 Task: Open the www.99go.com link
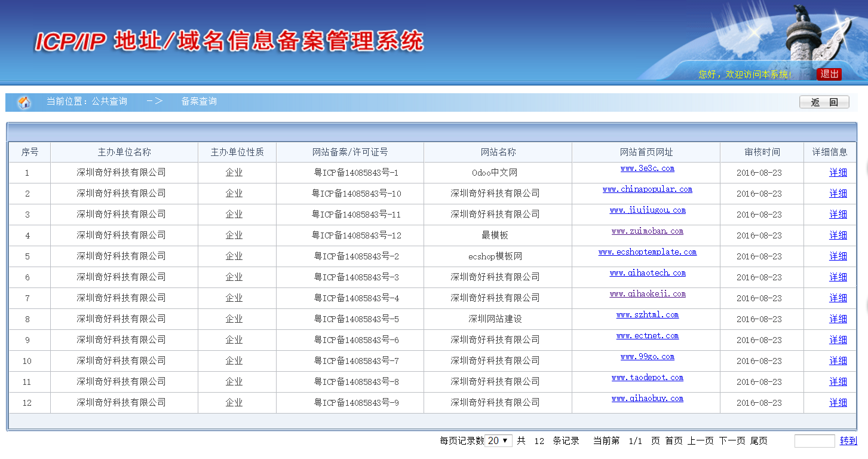click(648, 357)
